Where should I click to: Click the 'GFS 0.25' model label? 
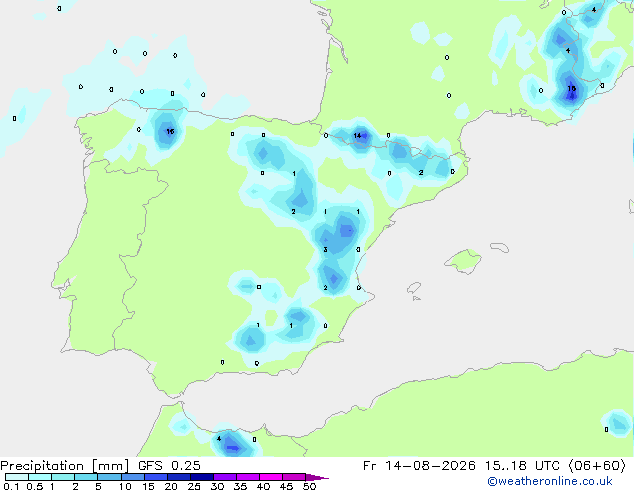(x=169, y=466)
